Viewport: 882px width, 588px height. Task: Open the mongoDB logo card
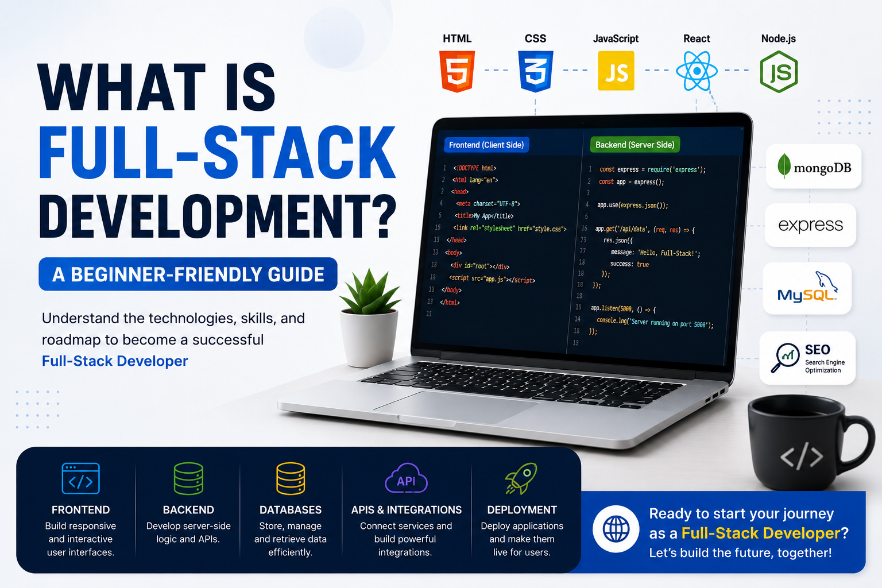tap(814, 167)
